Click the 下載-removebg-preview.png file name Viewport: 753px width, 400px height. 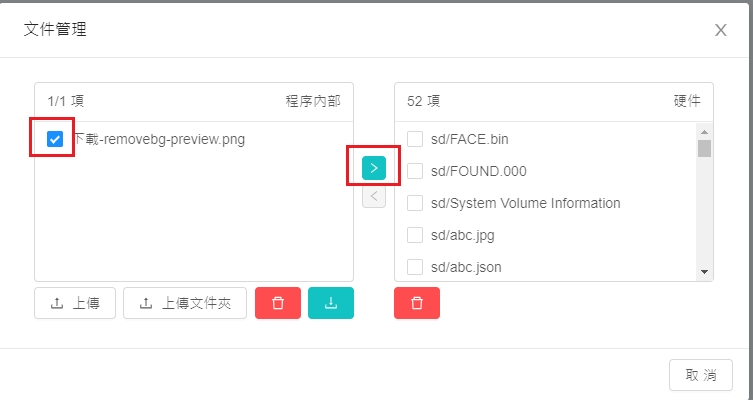coord(158,139)
